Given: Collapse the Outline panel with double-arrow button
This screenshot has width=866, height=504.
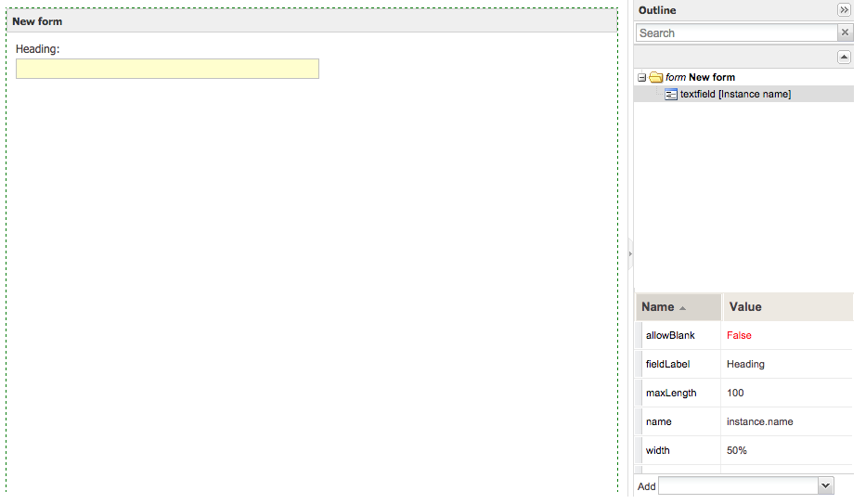Looking at the screenshot, I should coord(844,10).
